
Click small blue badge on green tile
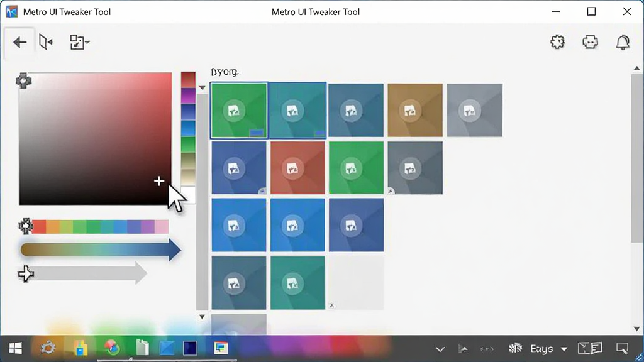pyautogui.click(x=257, y=133)
